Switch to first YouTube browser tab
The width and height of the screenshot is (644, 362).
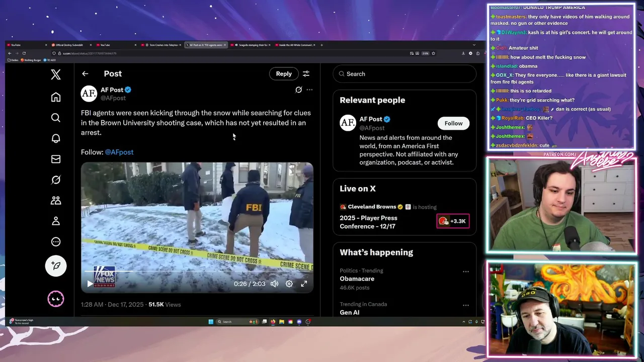pyautogui.click(x=26, y=45)
